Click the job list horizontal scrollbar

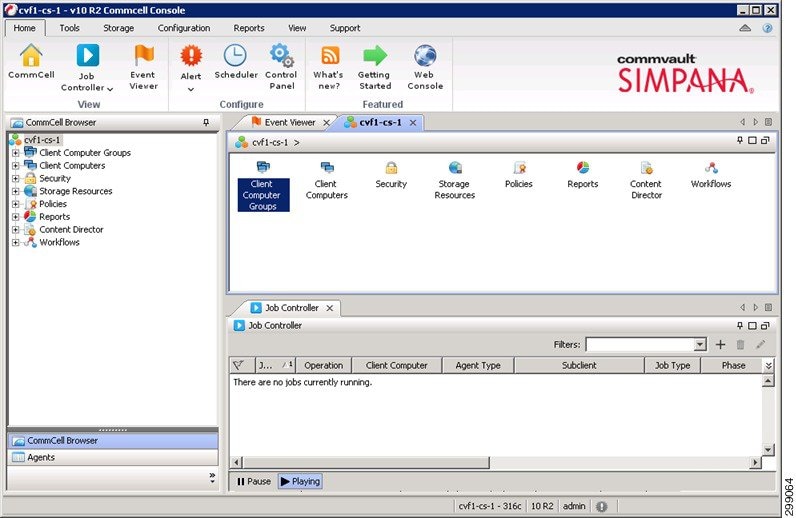point(366,463)
